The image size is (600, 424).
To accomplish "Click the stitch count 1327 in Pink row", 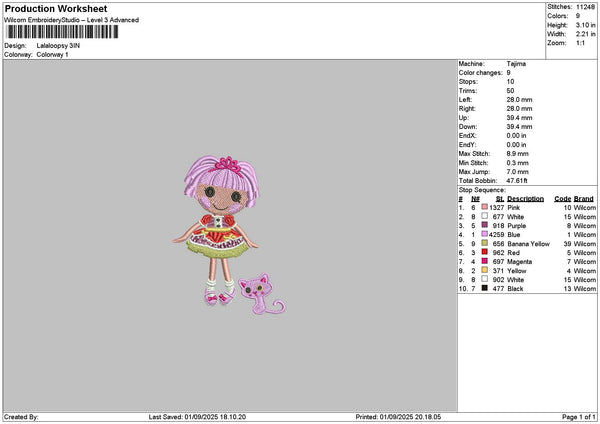I will (496, 207).
